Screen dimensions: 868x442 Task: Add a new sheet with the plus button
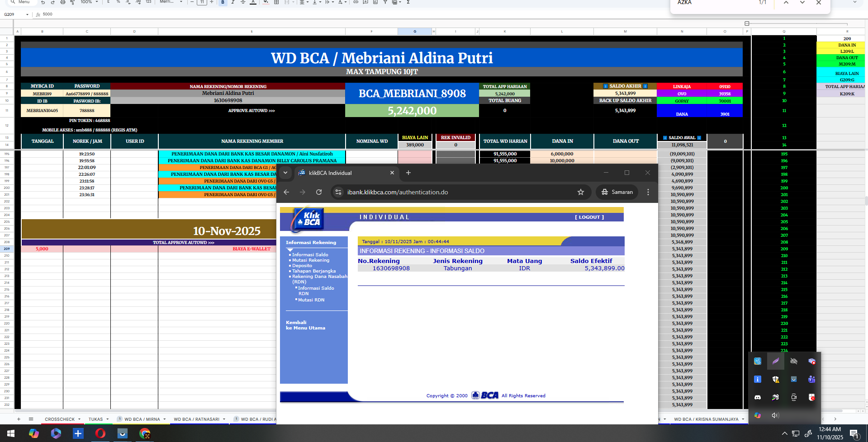[x=19, y=419]
